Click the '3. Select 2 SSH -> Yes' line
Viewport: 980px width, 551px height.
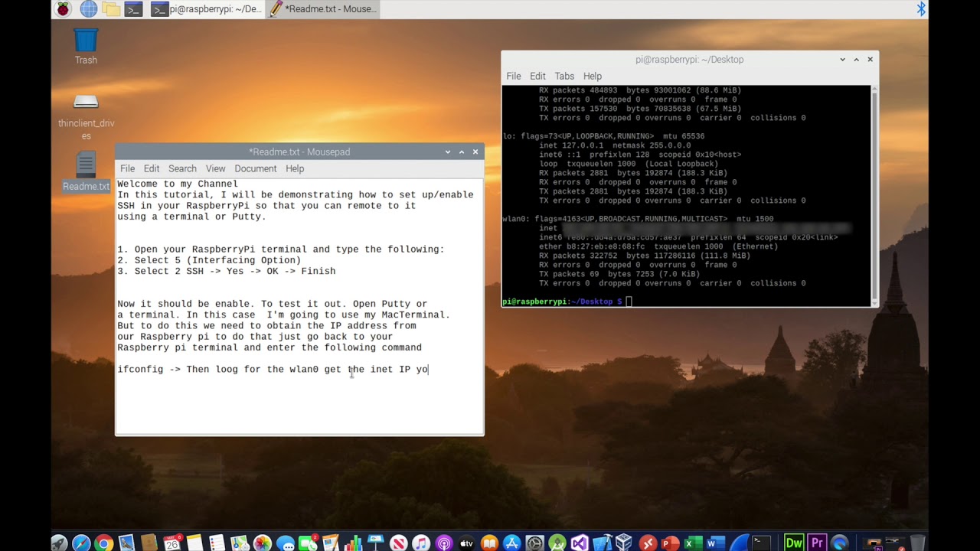tap(227, 271)
